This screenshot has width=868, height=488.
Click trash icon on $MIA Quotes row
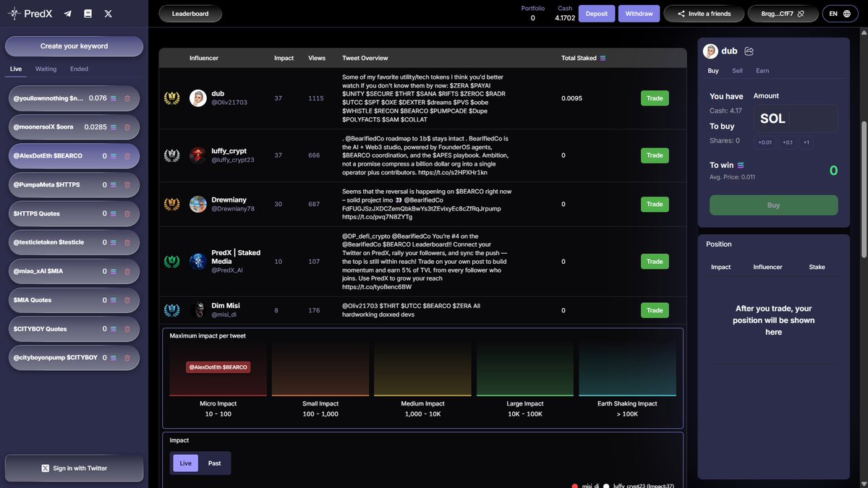coord(127,300)
